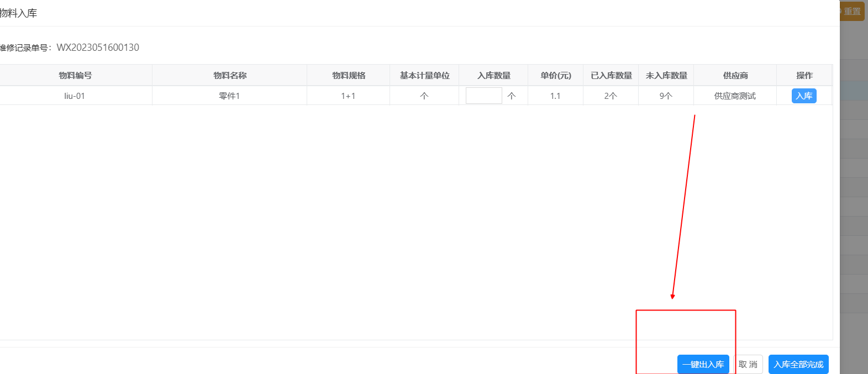The image size is (868, 374).
Task: Click the 物料编号 column header
Action: click(x=75, y=76)
